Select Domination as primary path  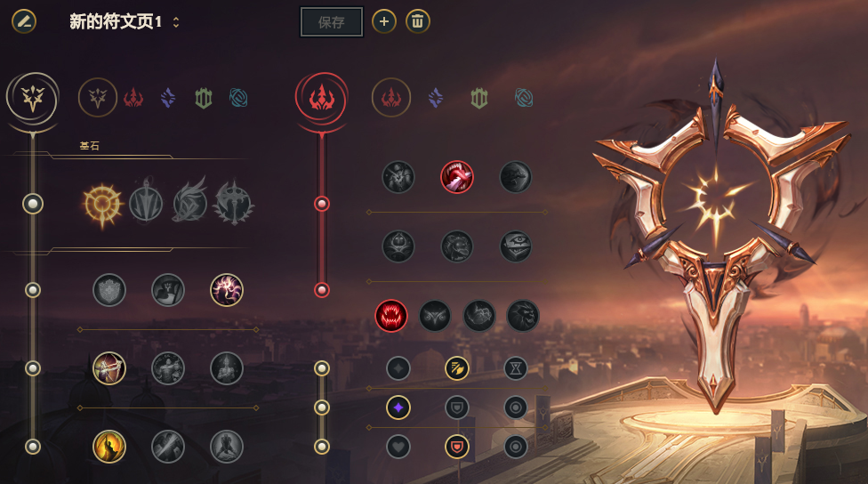[133, 99]
